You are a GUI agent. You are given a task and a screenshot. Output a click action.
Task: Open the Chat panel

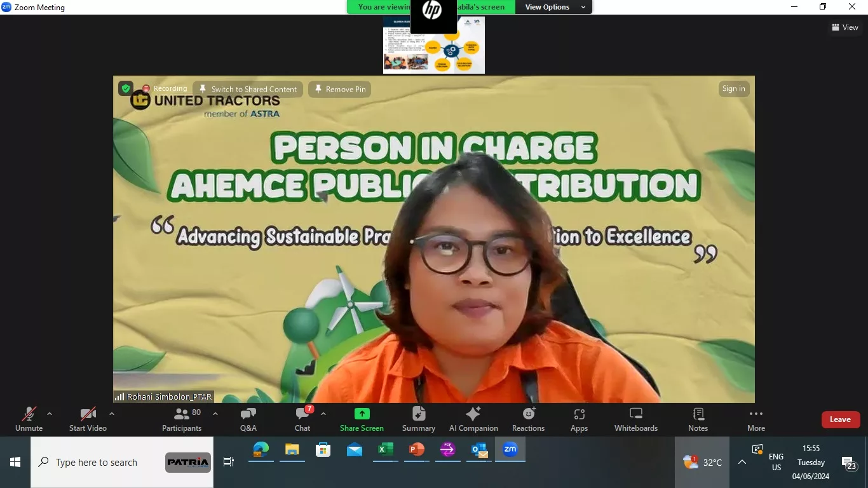pos(302,419)
